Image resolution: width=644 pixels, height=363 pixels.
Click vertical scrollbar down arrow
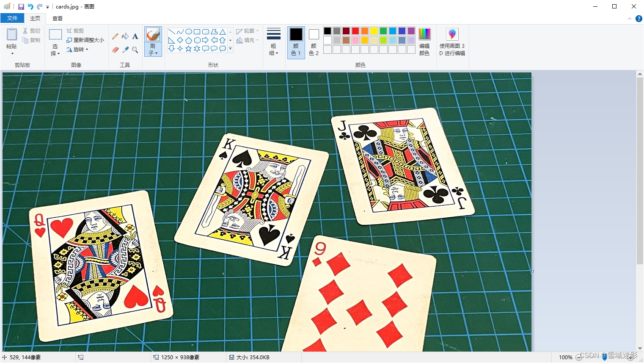click(640, 348)
